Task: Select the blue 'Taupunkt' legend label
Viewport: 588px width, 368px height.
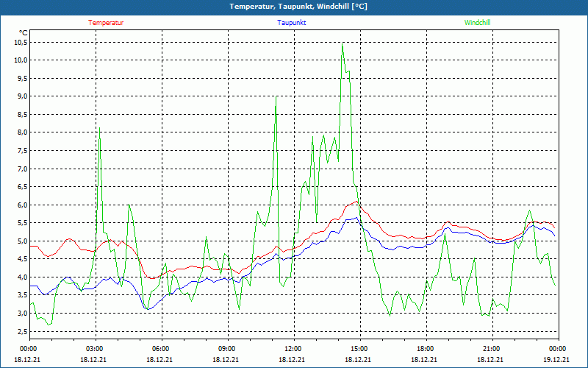Action: pos(291,23)
